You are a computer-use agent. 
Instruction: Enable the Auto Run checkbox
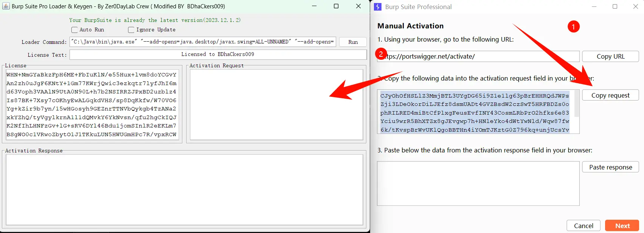pos(74,30)
